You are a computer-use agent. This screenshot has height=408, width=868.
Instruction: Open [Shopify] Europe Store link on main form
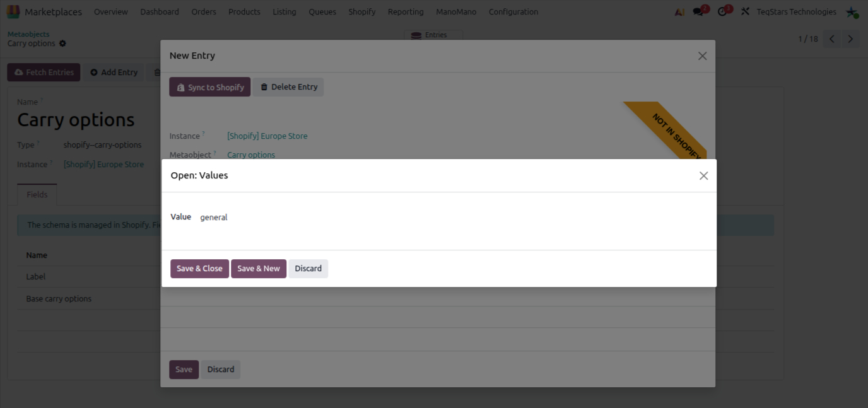point(103,165)
